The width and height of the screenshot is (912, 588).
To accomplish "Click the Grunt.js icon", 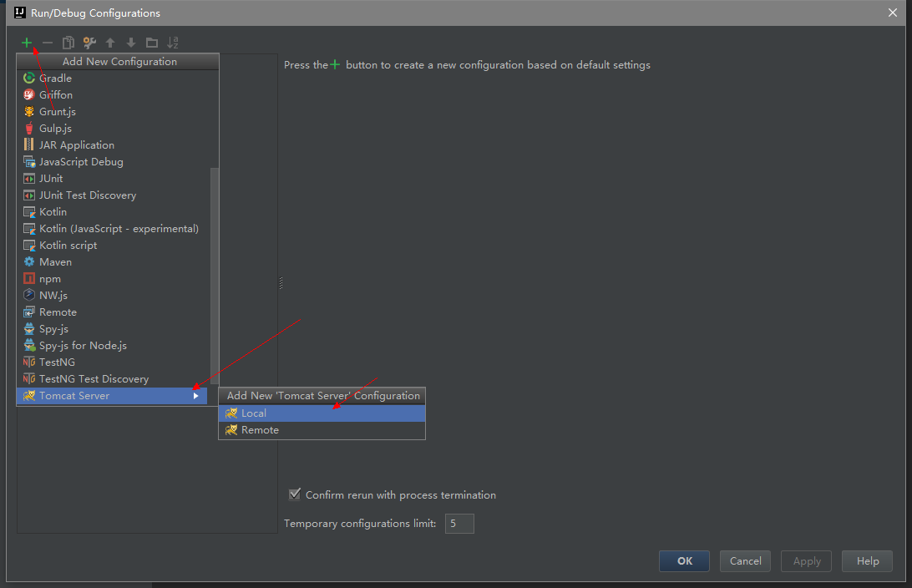I will click(29, 112).
